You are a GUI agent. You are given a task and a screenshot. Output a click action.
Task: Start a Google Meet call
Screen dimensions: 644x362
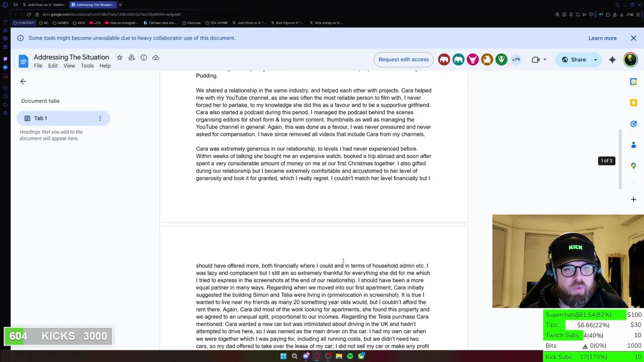point(535,59)
